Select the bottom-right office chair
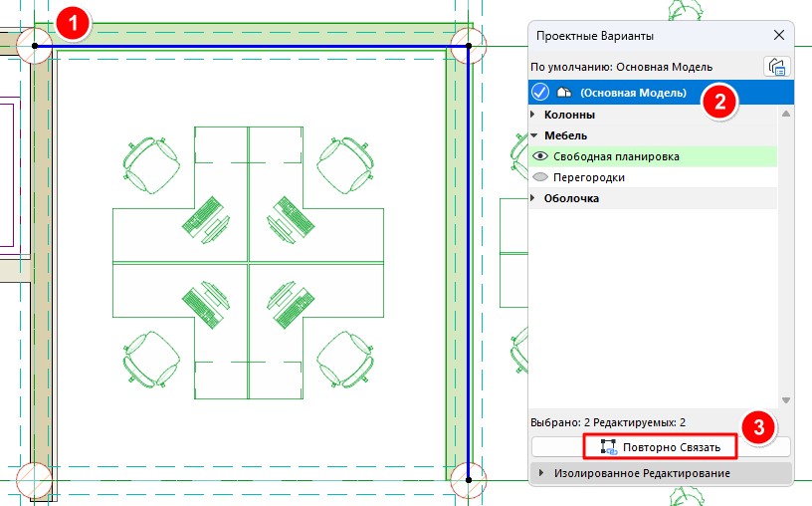This screenshot has width=812, height=506. coord(346,360)
